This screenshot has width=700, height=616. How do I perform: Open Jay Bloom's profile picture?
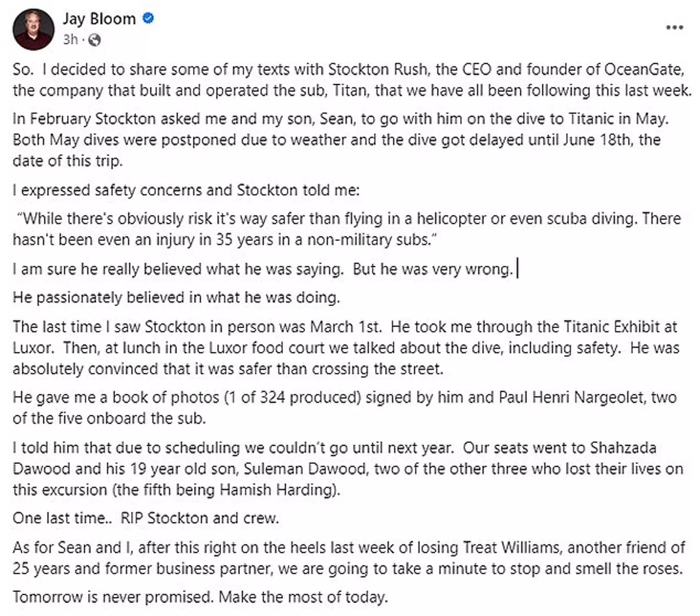tap(34, 29)
